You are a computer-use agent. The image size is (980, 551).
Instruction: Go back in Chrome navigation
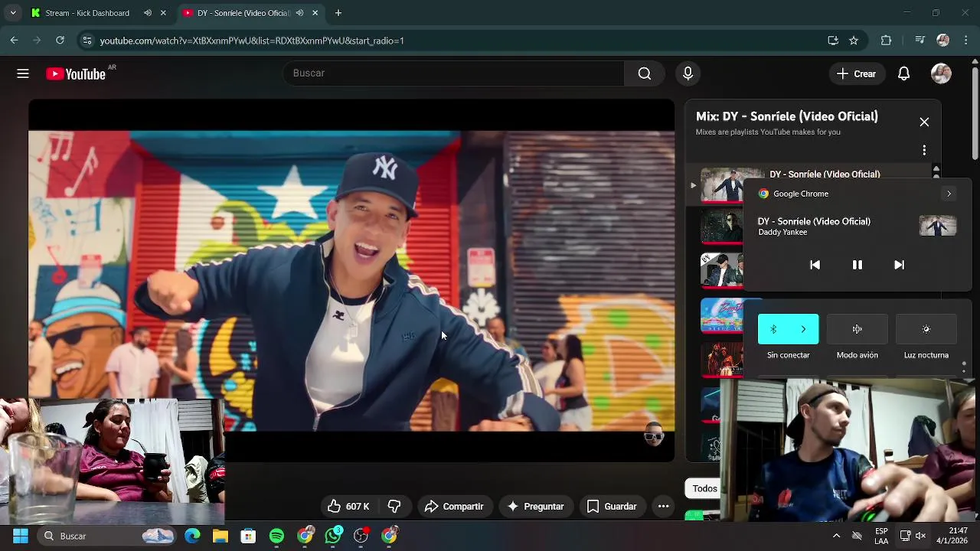pyautogui.click(x=14, y=41)
